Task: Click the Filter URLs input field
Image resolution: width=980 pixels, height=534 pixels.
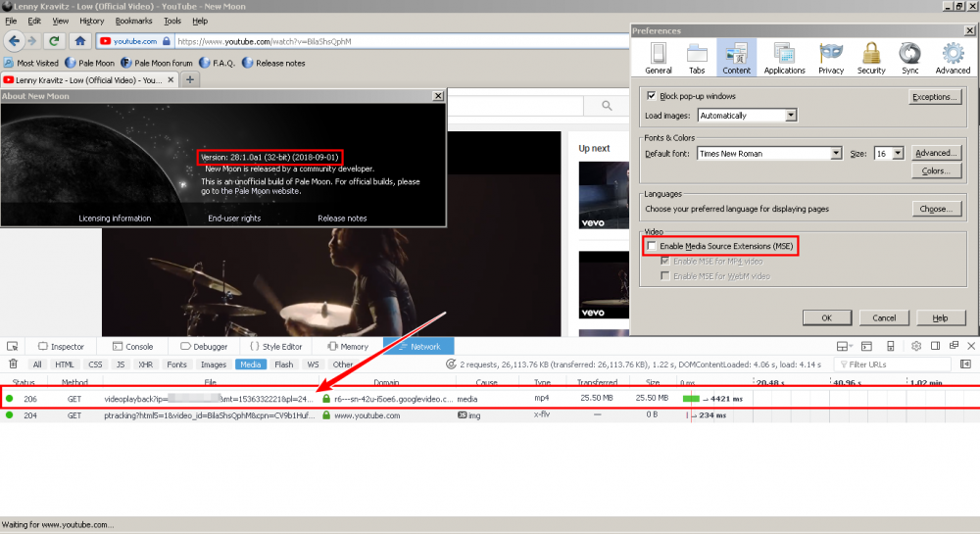Action: coord(893,364)
